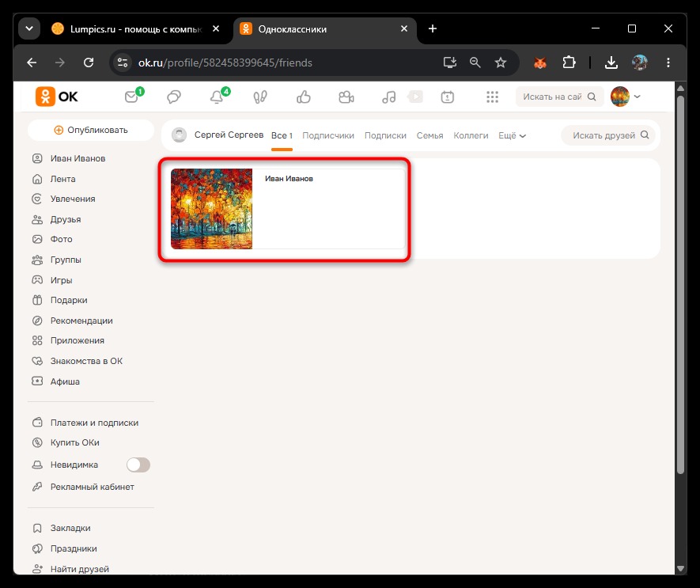Open the thumbs-up events icon
Screen dimensions: 700x588
click(x=304, y=97)
